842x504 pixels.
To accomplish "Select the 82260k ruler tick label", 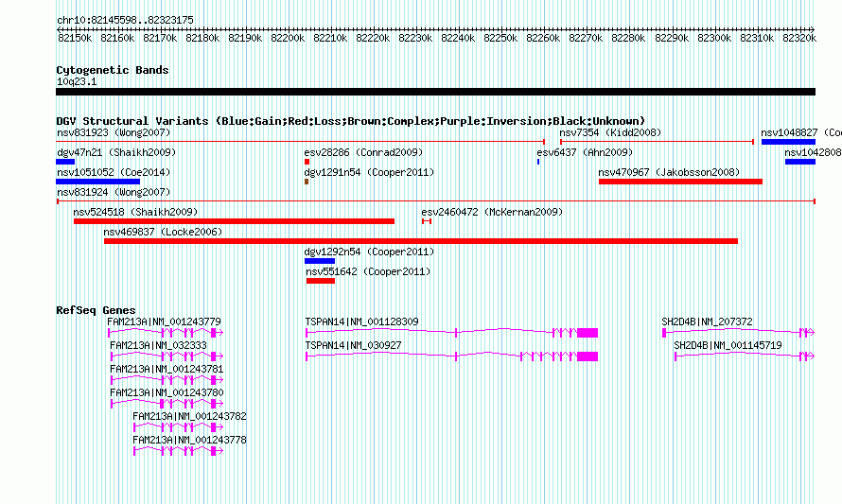I will [543, 38].
